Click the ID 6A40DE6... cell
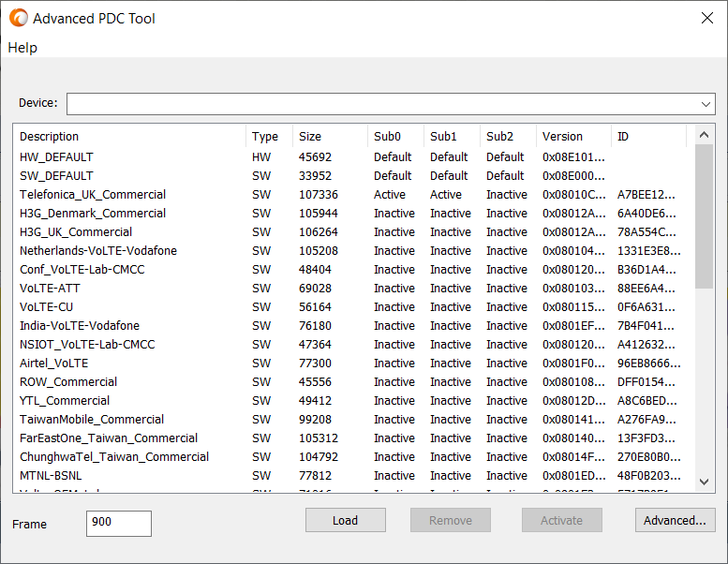 coord(646,214)
